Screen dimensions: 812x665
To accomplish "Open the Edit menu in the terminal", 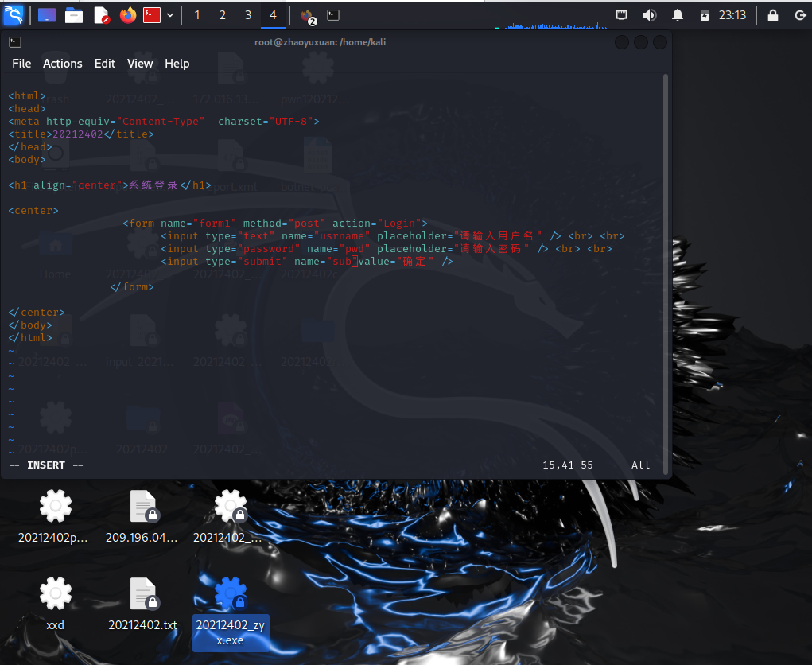I will point(105,63).
